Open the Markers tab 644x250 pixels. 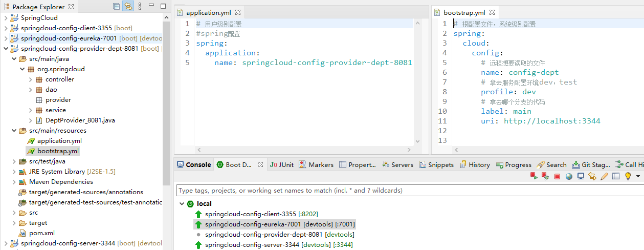(316, 164)
